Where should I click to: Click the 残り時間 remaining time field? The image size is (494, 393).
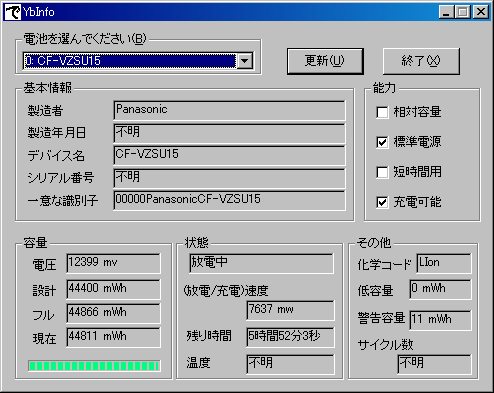[290, 337]
